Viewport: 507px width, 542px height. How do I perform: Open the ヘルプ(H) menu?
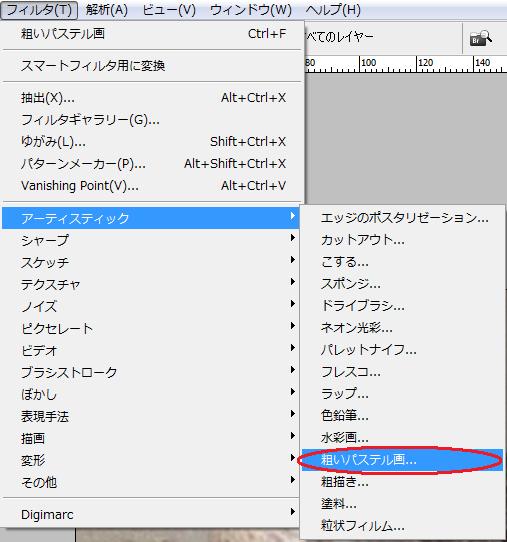(333, 10)
